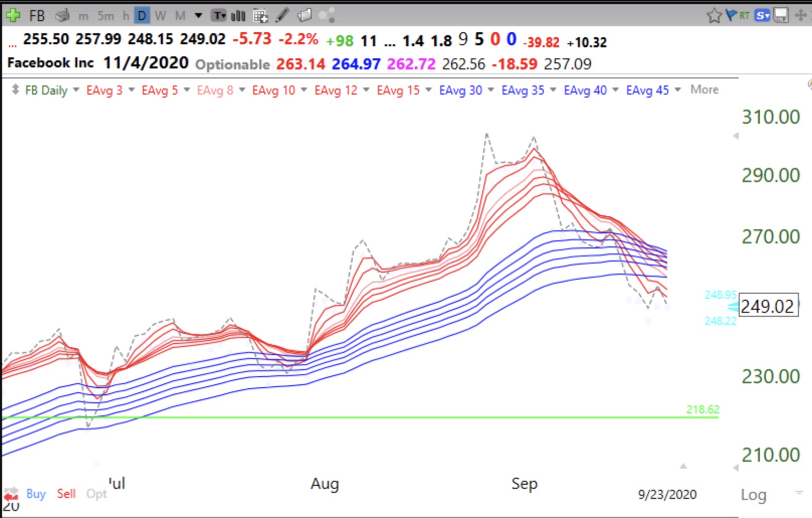Image resolution: width=812 pixels, height=518 pixels.
Task: Click the Aug month label
Action: pyautogui.click(x=325, y=484)
